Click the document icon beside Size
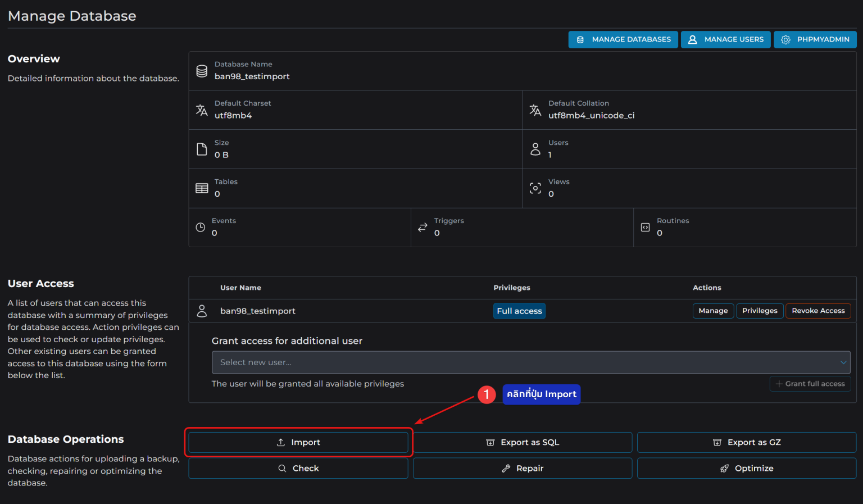The height and width of the screenshot is (504, 863). [202, 149]
